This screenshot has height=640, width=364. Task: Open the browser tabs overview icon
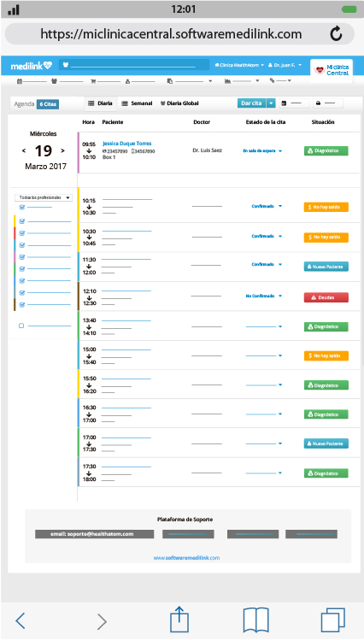pos(332,620)
